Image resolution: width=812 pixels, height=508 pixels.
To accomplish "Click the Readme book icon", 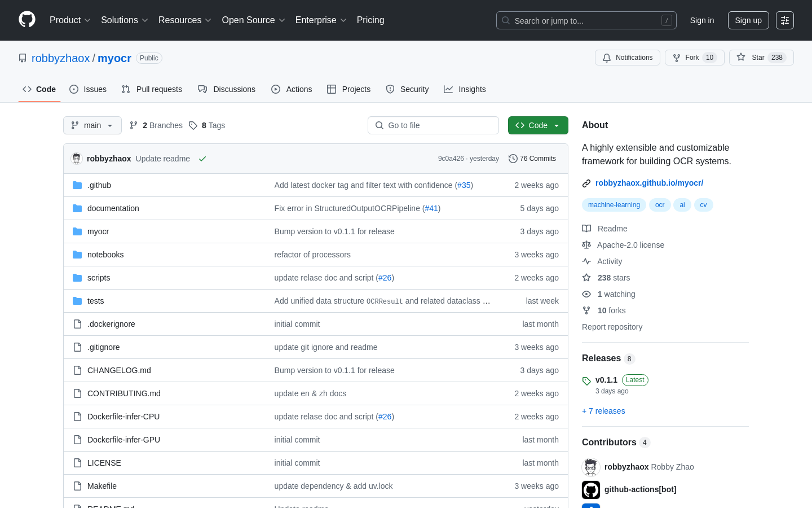I will 586,229.
